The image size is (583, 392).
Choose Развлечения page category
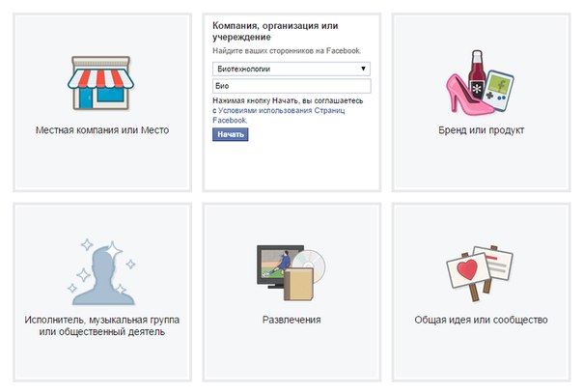pyautogui.click(x=291, y=320)
